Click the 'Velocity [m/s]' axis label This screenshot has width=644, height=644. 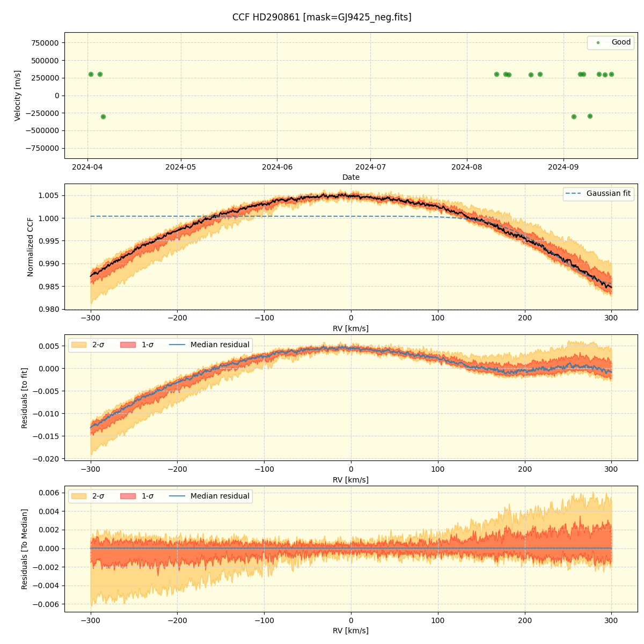[x=18, y=96]
